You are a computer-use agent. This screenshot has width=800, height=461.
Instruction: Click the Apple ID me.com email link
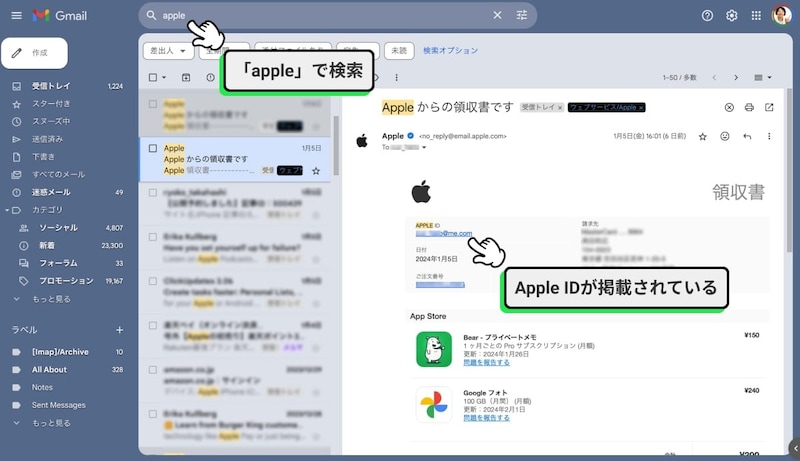pos(444,234)
